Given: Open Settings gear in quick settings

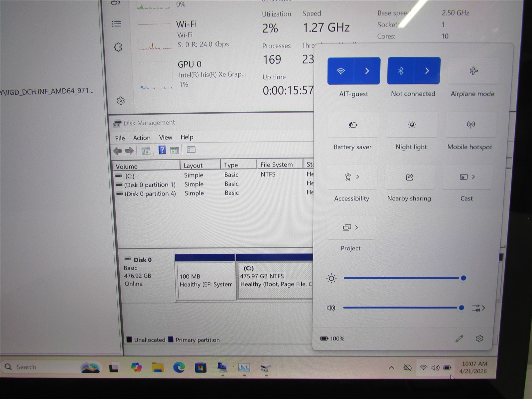Looking at the screenshot, I should coord(479,338).
